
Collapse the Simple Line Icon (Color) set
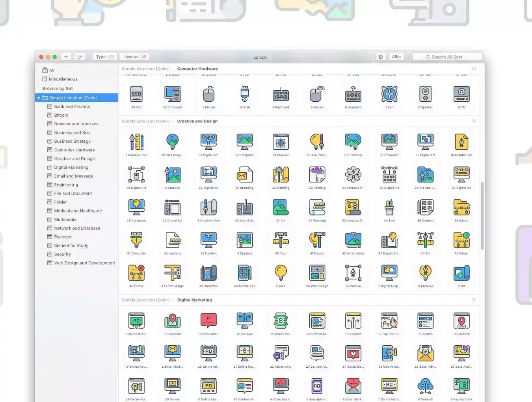coord(39,98)
